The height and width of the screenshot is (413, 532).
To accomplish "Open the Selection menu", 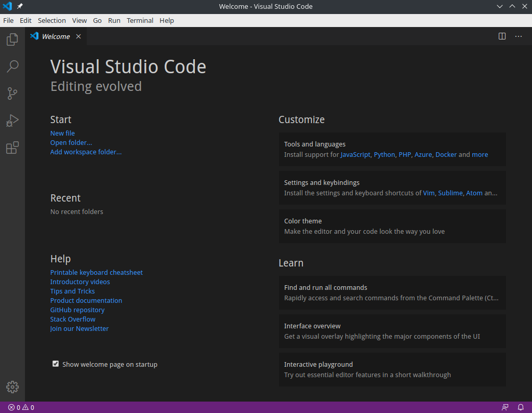I will coord(52,20).
